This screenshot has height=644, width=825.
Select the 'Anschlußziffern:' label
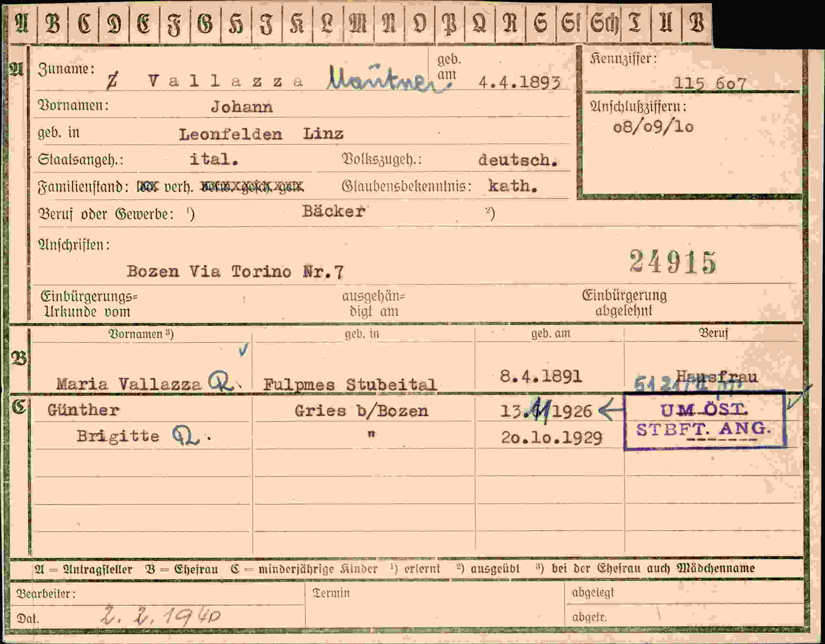(x=638, y=107)
